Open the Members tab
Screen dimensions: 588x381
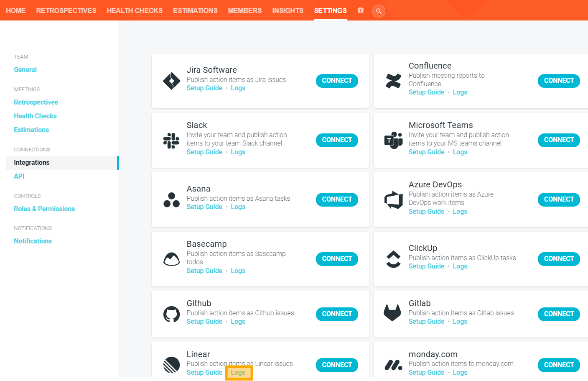[245, 10]
